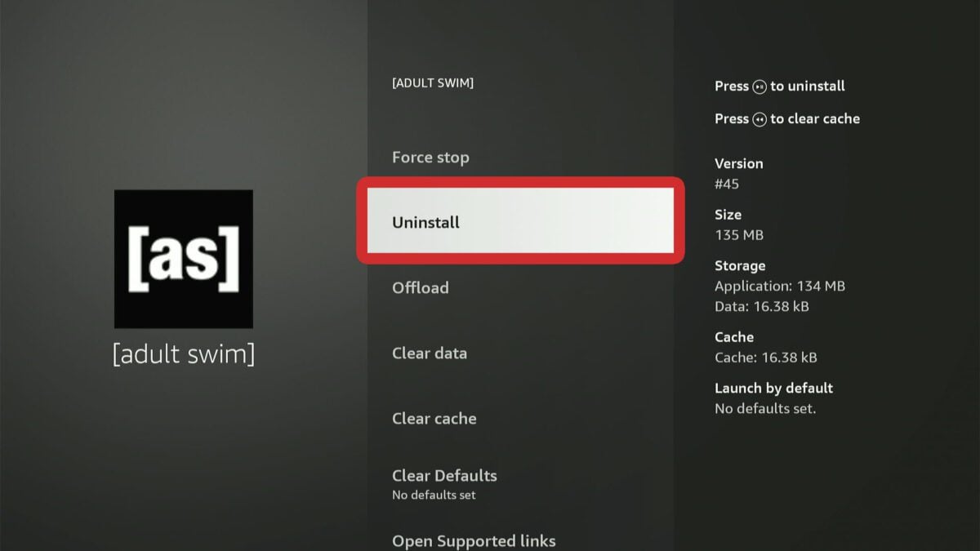The width and height of the screenshot is (980, 551).
Task: Click the [ADULT SWIM] header title
Action: 433,82
